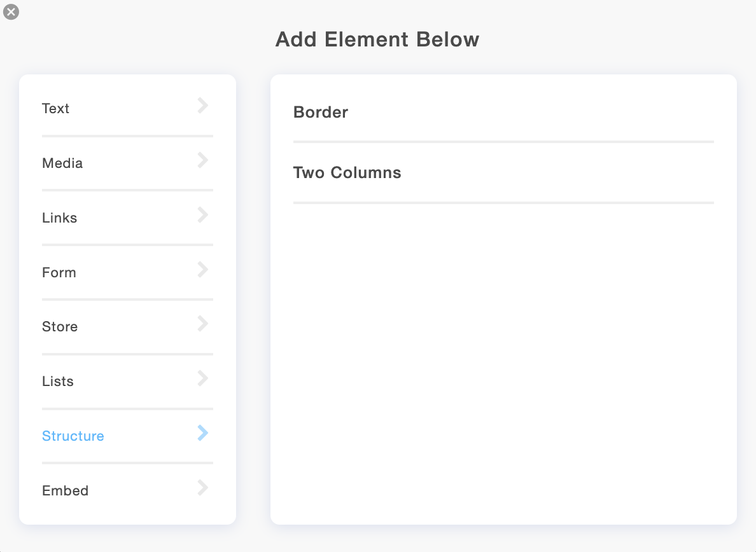Click the blue chevron beside Structure

202,433
